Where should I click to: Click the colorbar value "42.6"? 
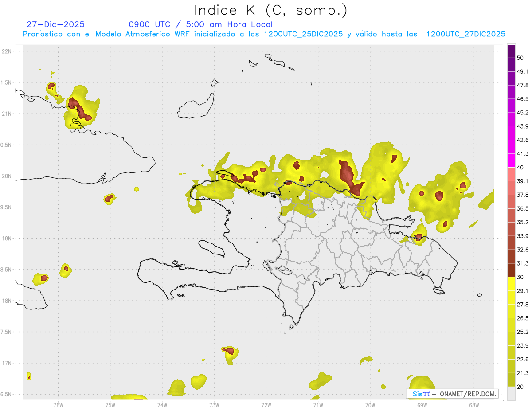[x=523, y=140]
